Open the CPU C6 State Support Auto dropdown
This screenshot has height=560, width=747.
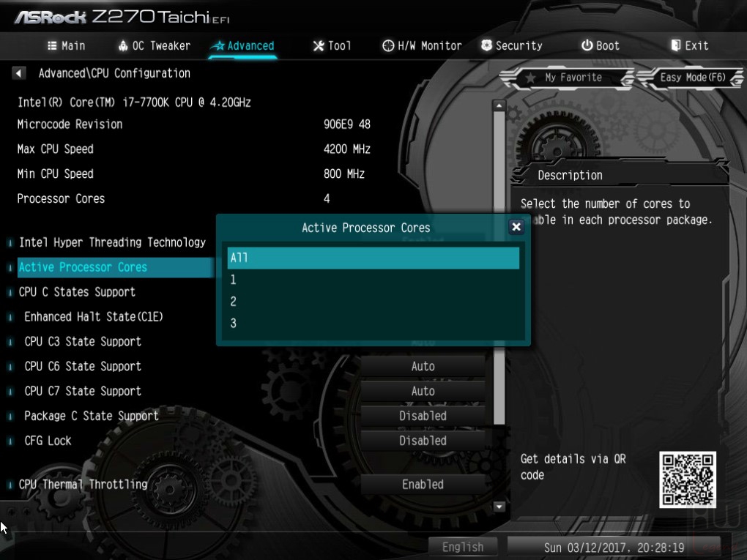click(423, 366)
